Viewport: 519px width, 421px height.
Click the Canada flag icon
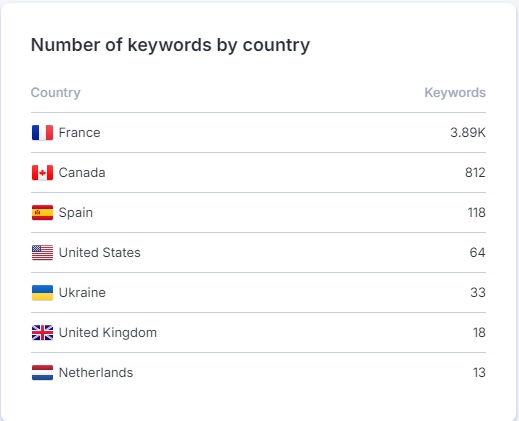pyautogui.click(x=42, y=173)
